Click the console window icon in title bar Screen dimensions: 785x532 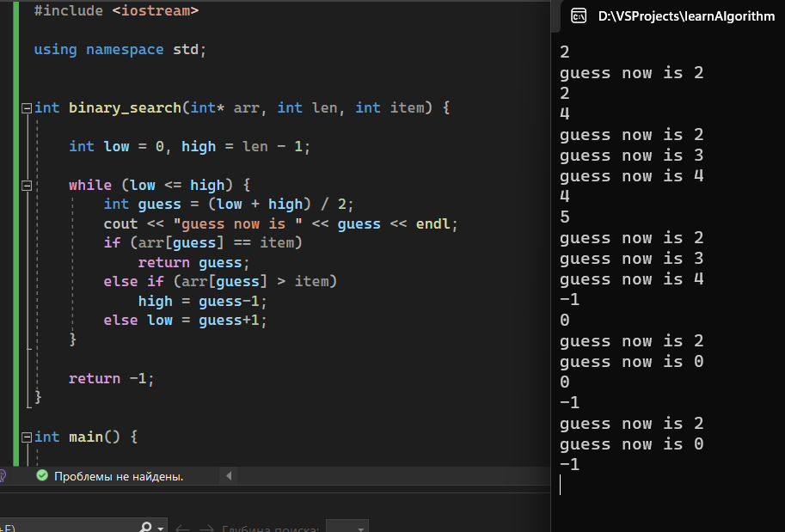[x=579, y=16]
